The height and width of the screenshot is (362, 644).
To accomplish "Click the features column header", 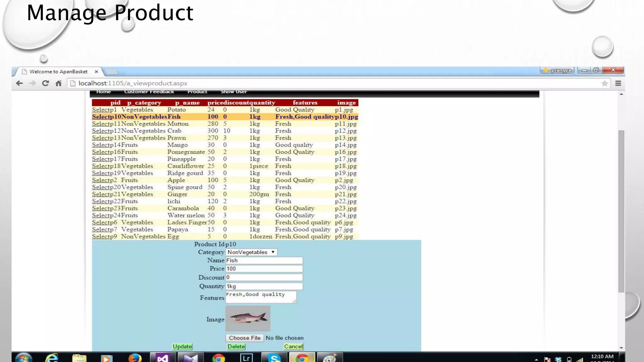I will pyautogui.click(x=305, y=103).
